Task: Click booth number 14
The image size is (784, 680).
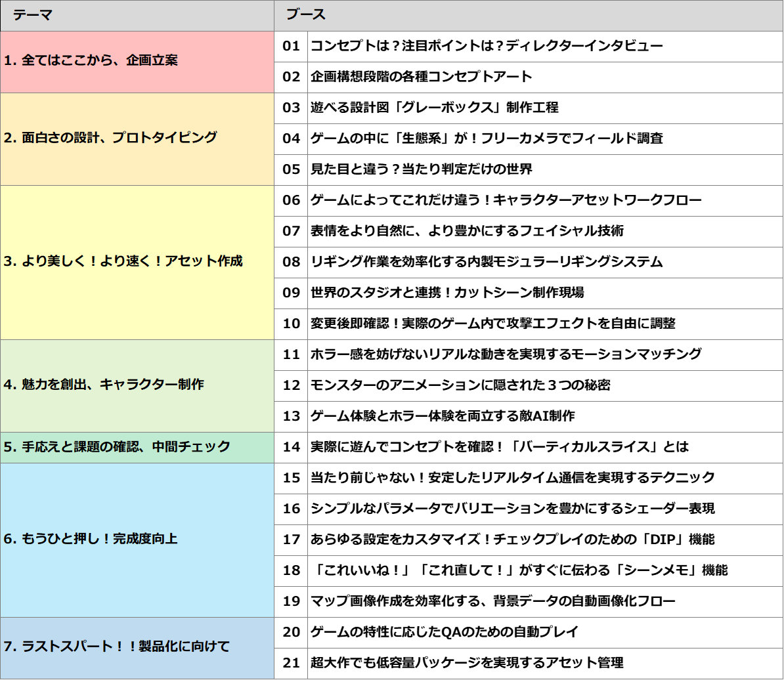Action: click(x=291, y=448)
